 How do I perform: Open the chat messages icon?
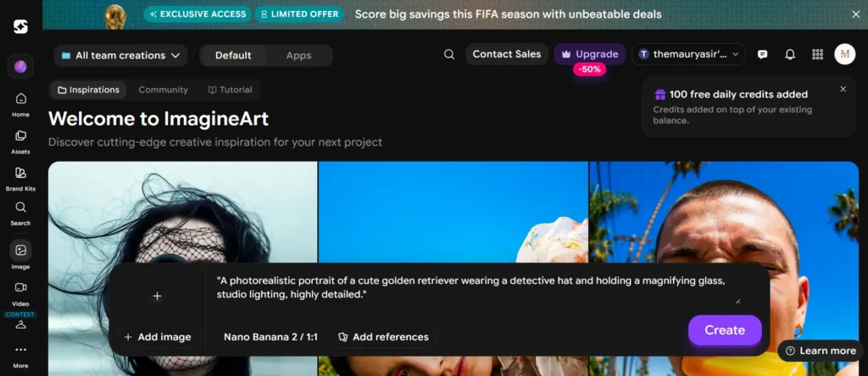coord(762,54)
